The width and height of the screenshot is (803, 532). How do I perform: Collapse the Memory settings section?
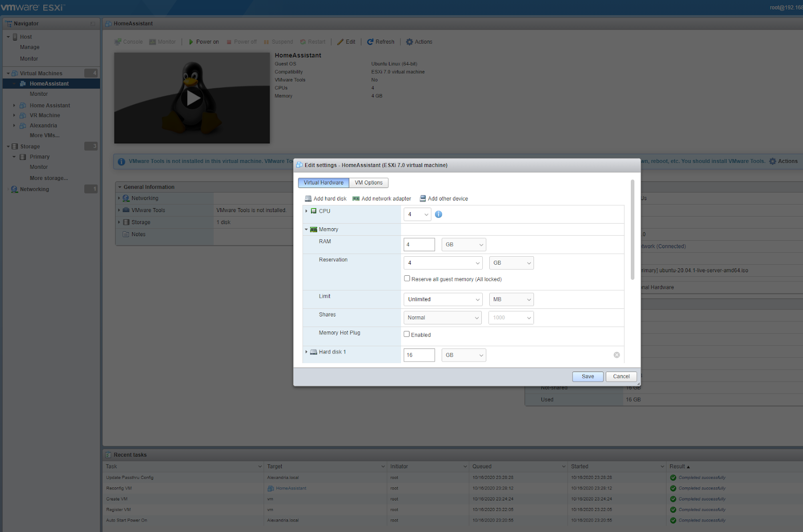click(306, 230)
